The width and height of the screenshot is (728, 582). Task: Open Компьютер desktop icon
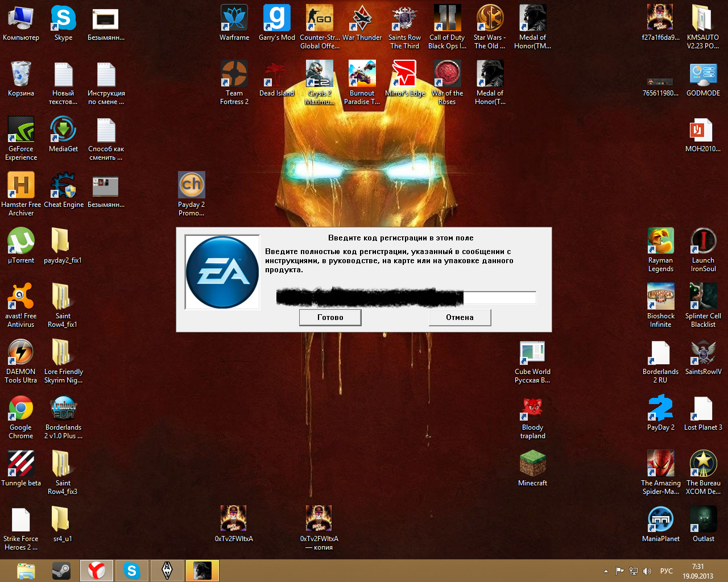[21, 23]
